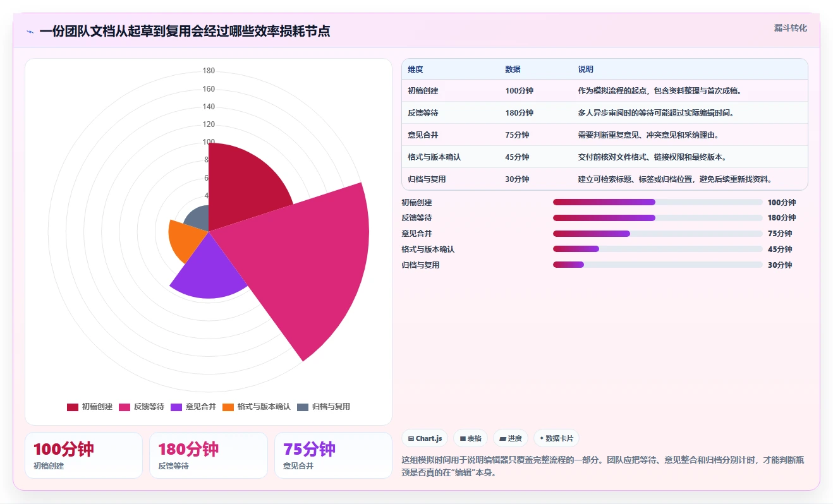
Task: Click legend text 归档与复用
Action: (331, 407)
